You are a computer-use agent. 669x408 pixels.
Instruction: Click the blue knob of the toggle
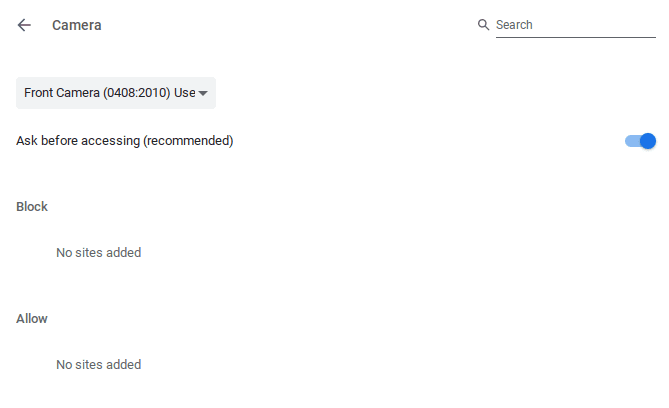click(648, 141)
